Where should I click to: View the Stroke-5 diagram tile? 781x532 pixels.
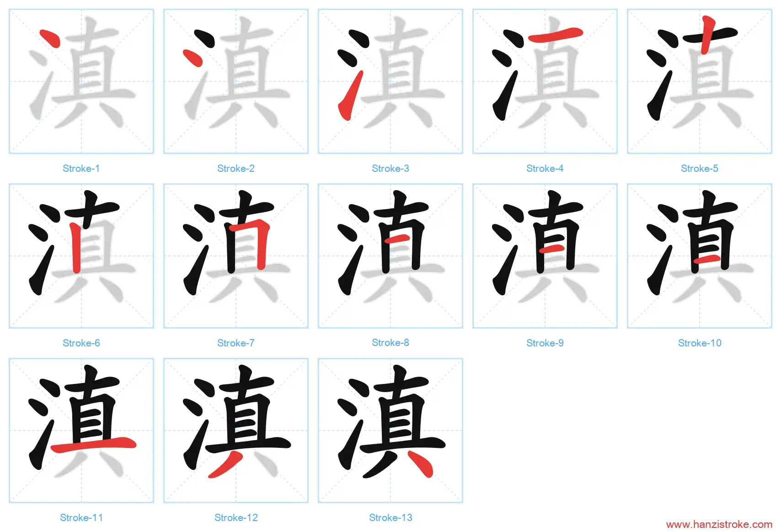(x=700, y=81)
